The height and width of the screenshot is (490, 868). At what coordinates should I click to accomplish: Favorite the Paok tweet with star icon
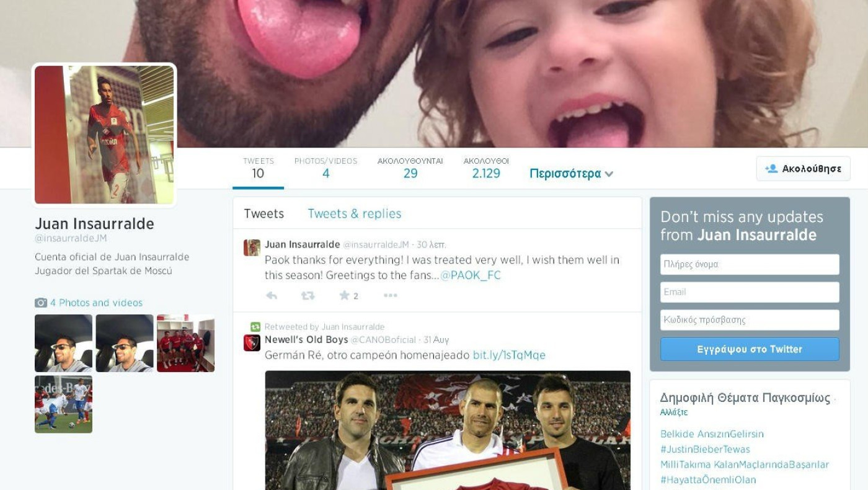point(344,295)
